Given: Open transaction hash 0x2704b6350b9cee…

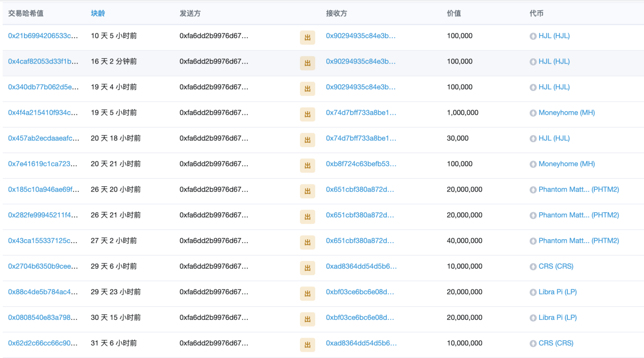Looking at the screenshot, I should point(43,266).
